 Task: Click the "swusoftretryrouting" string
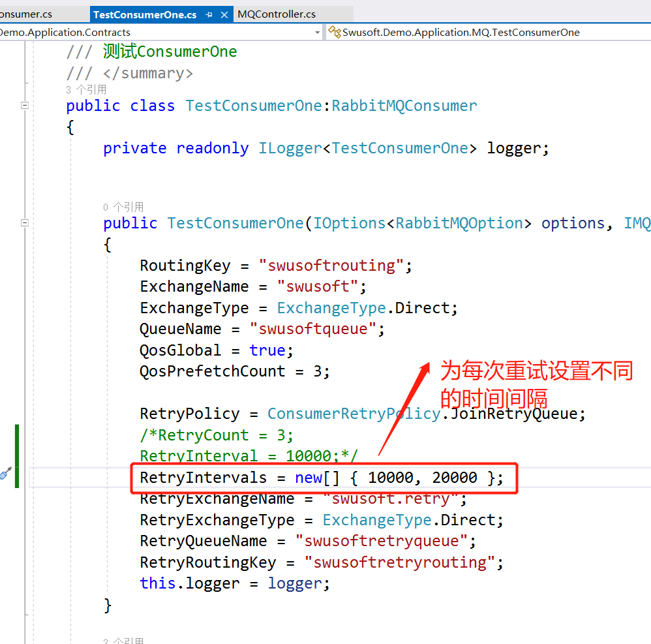coord(399,562)
